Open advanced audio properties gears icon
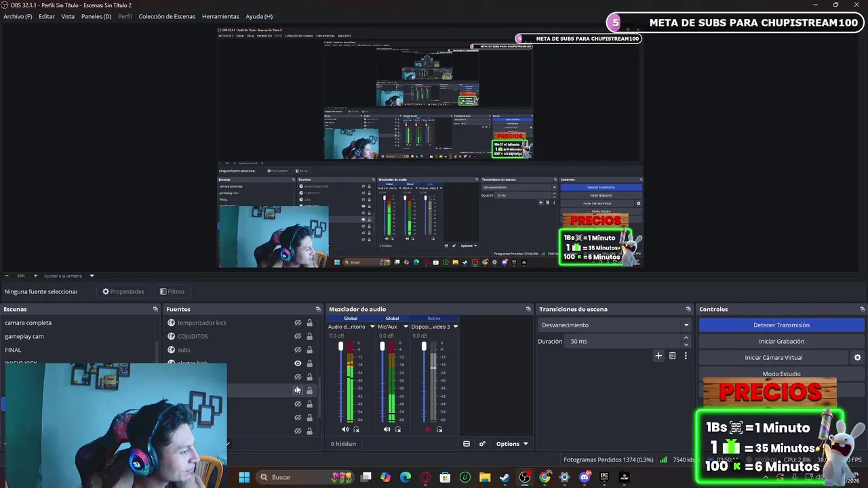This screenshot has width=868, height=488. [482, 444]
